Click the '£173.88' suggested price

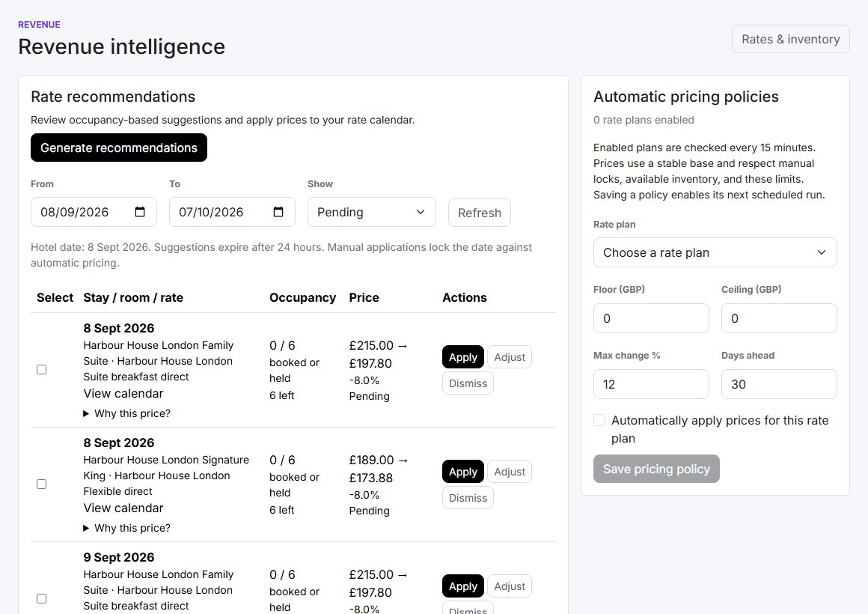click(x=371, y=478)
